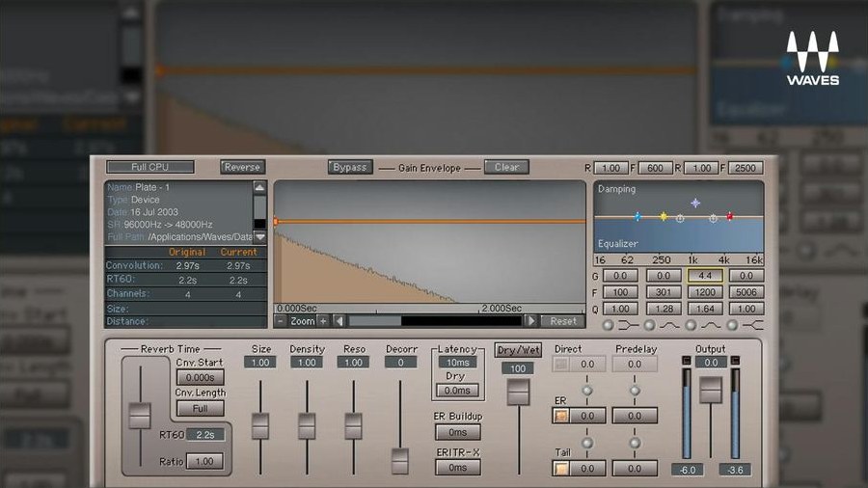Screen dimensions: 868x488
Task: Click the Decorr fader handle
Action: pyautogui.click(x=399, y=461)
